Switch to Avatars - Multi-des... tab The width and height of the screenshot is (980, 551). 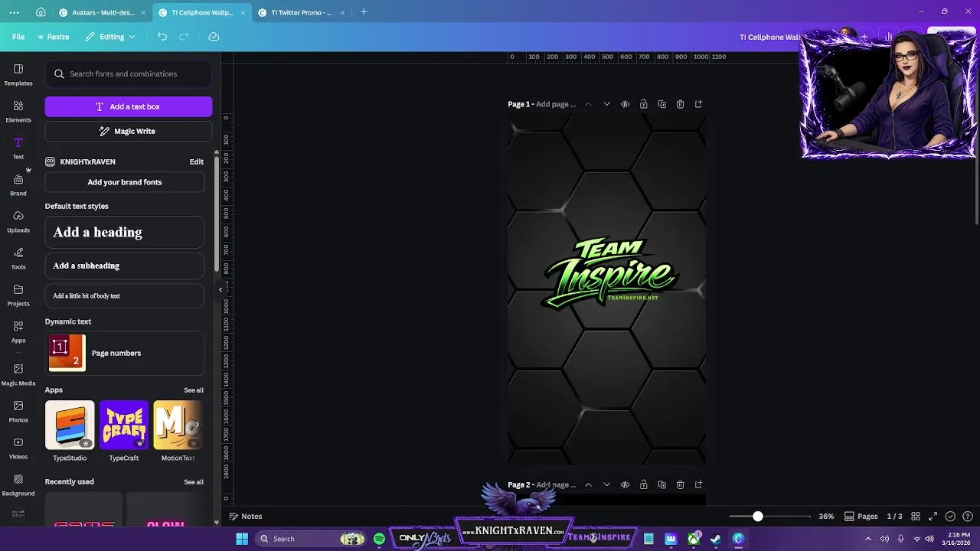(x=97, y=12)
